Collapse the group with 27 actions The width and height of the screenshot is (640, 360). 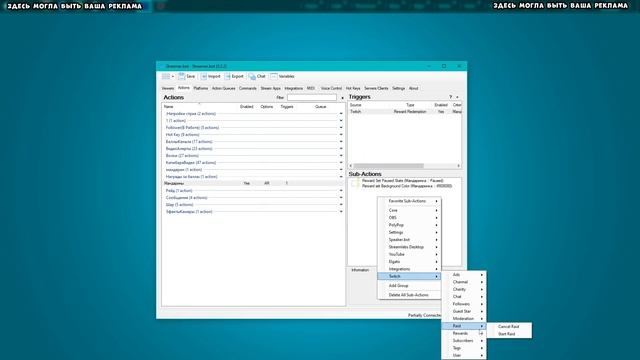tap(341, 156)
